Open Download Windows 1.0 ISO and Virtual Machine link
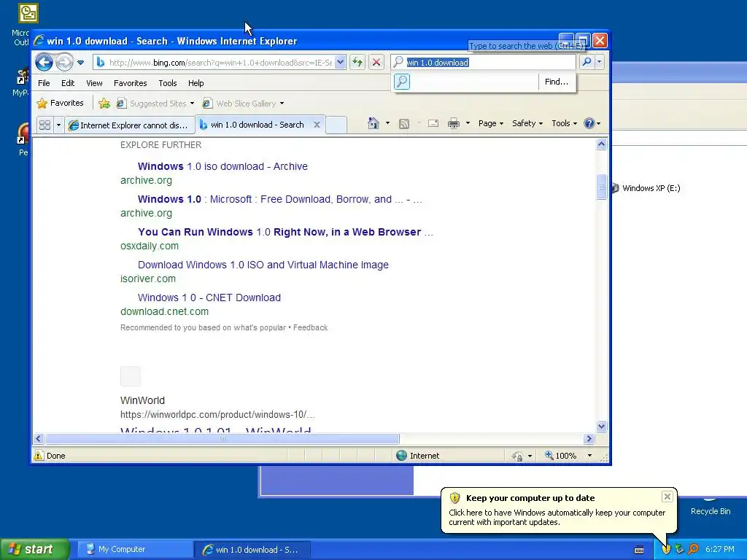Image resolution: width=747 pixels, height=560 pixels. [263, 265]
